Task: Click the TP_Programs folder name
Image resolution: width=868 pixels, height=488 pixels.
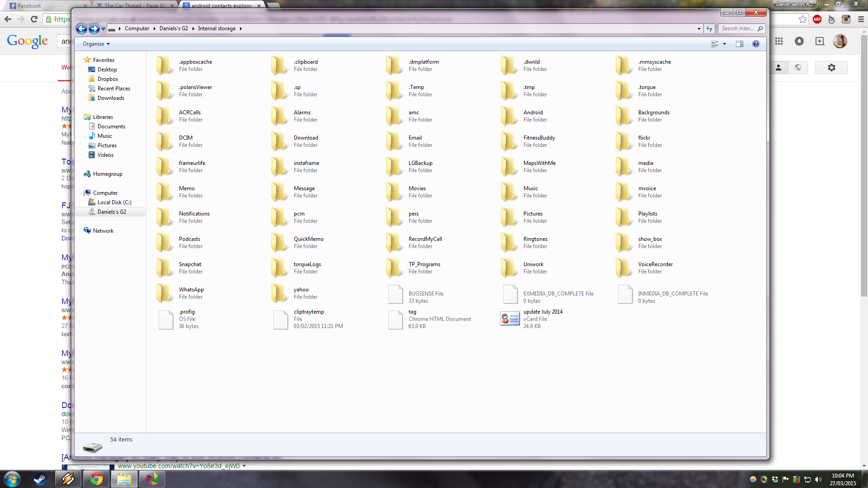Action: click(x=424, y=264)
